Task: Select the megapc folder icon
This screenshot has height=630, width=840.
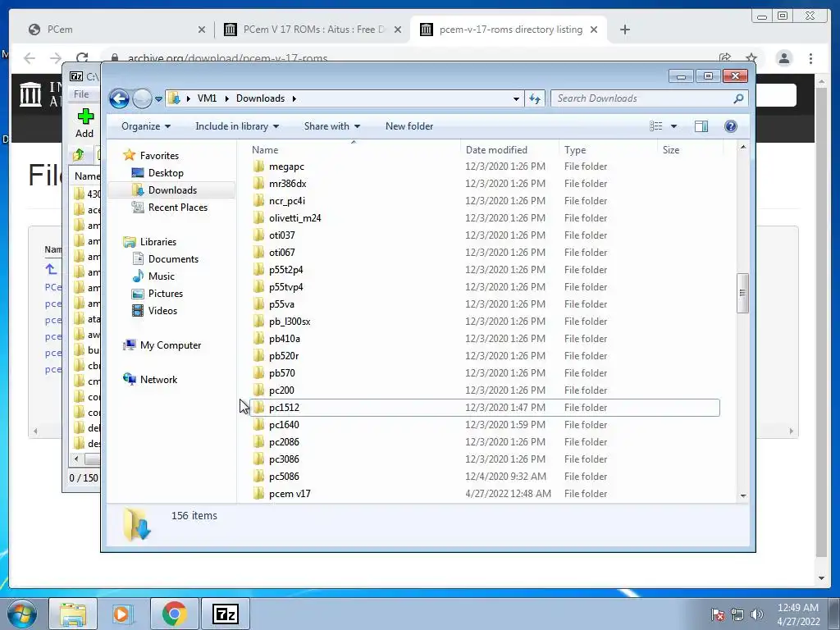Action: tap(258, 166)
